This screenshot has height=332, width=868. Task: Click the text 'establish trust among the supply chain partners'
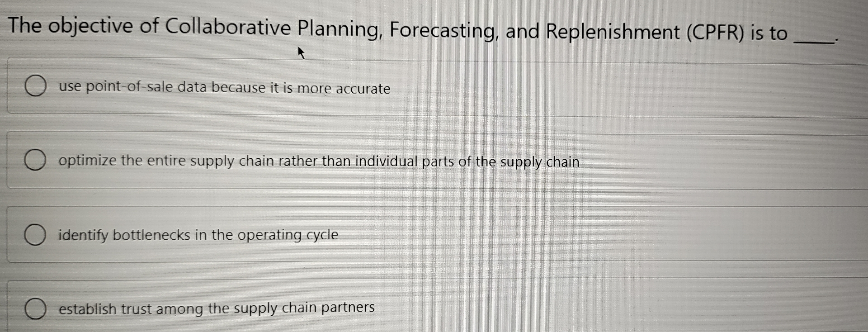pos(216,308)
